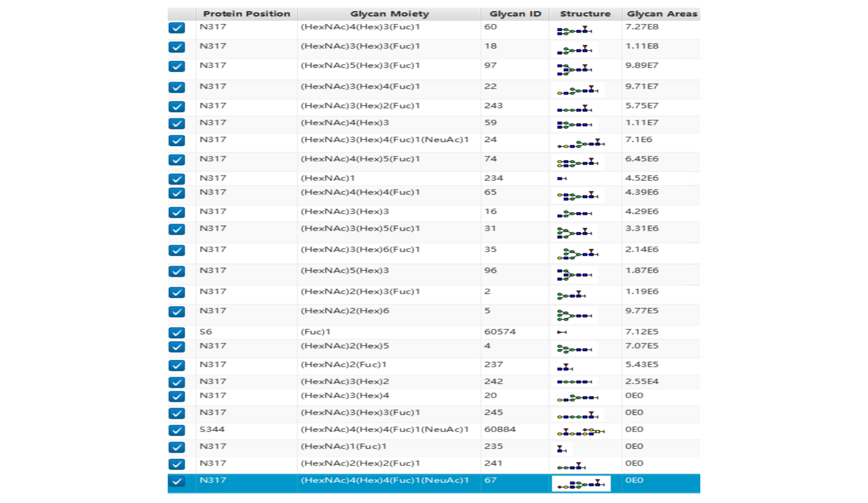The width and height of the screenshot is (868, 503).
Task: Toggle the checkbox for the S6 Fuc row
Action: (x=176, y=332)
